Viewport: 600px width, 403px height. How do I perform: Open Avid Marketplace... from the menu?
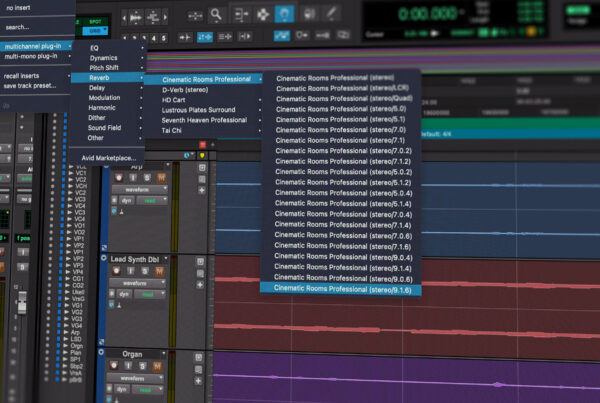point(109,158)
